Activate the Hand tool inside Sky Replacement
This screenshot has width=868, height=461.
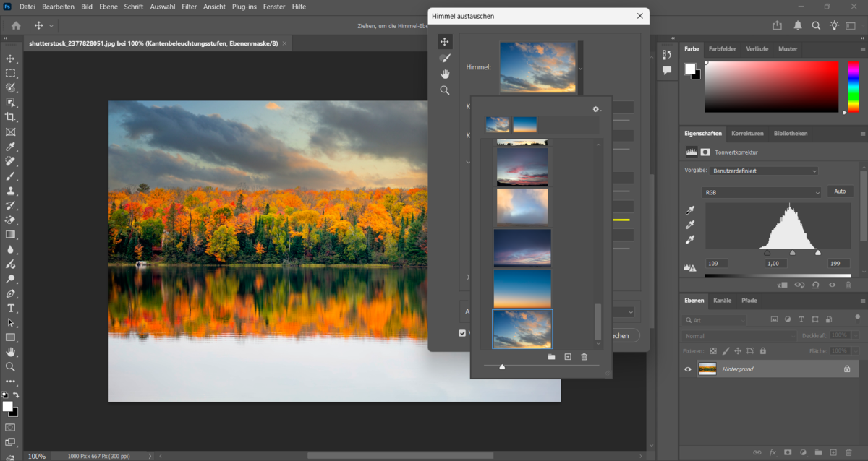(445, 74)
